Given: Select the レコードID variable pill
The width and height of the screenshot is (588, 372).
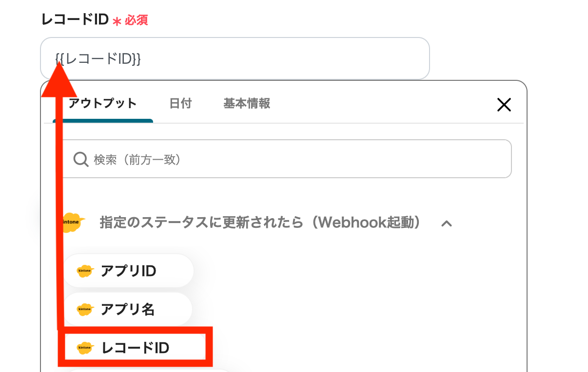Looking at the screenshot, I should click(136, 347).
